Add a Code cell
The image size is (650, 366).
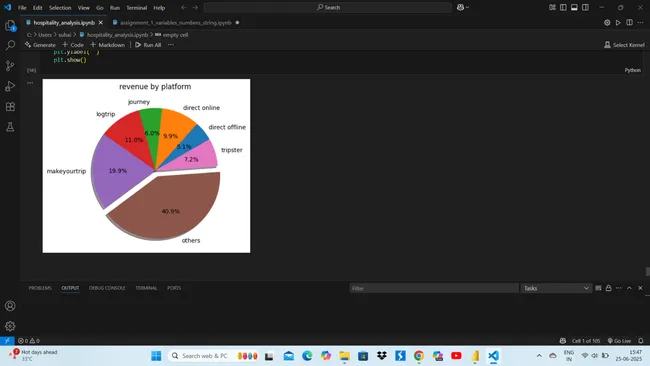point(73,45)
